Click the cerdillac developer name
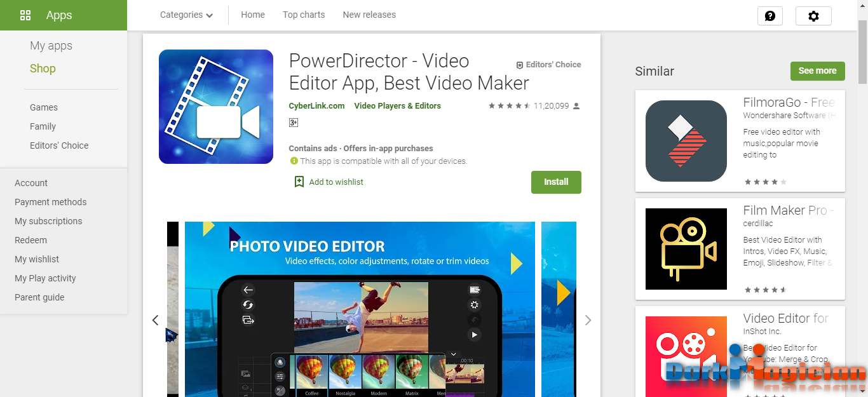This screenshot has height=397, width=868. click(x=757, y=224)
